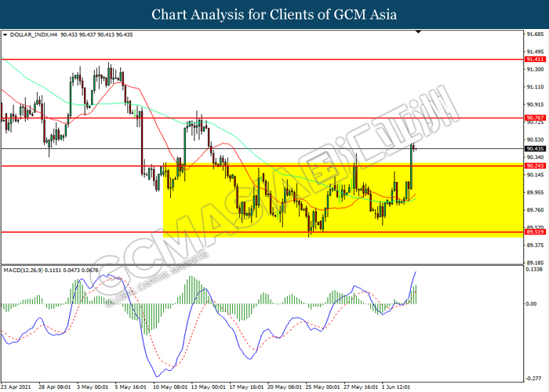Click the DOLLAR_INDX,H4 chart title text
The image size is (549, 392).
[33, 34]
